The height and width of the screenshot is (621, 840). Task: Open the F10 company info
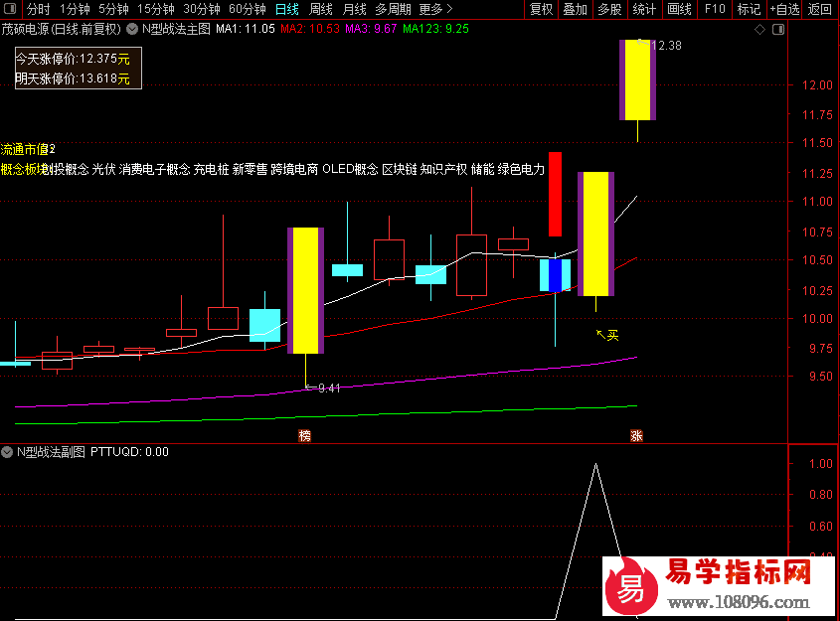[715, 9]
